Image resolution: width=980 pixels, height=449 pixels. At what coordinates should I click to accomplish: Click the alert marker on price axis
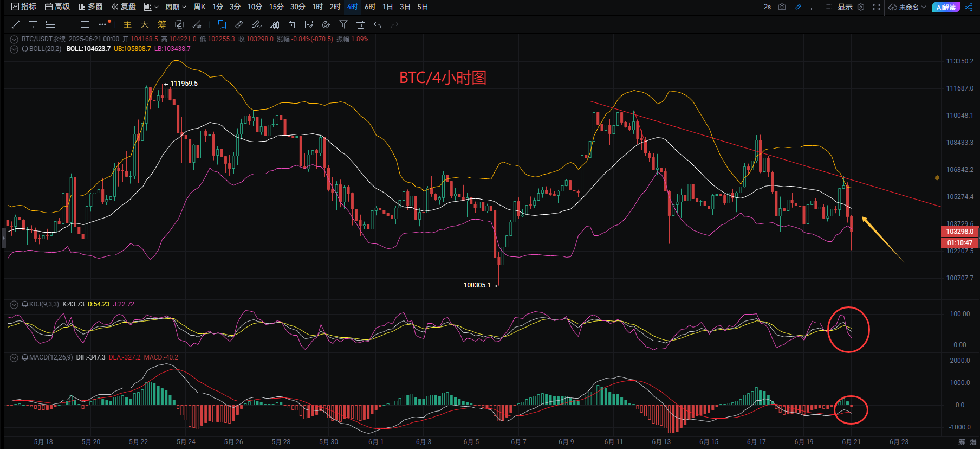click(937, 178)
